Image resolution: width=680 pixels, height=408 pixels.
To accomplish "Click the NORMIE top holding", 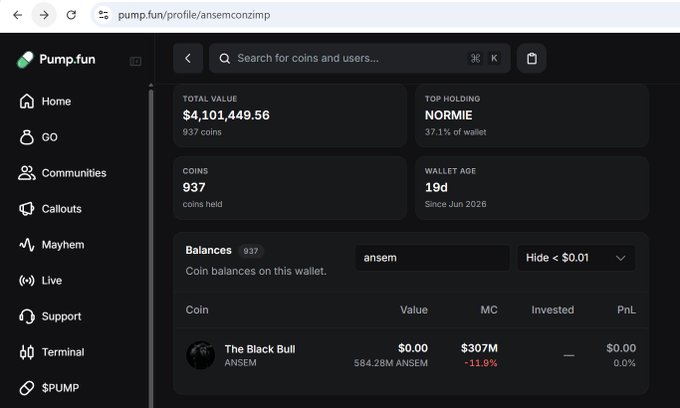I will click(x=448, y=115).
